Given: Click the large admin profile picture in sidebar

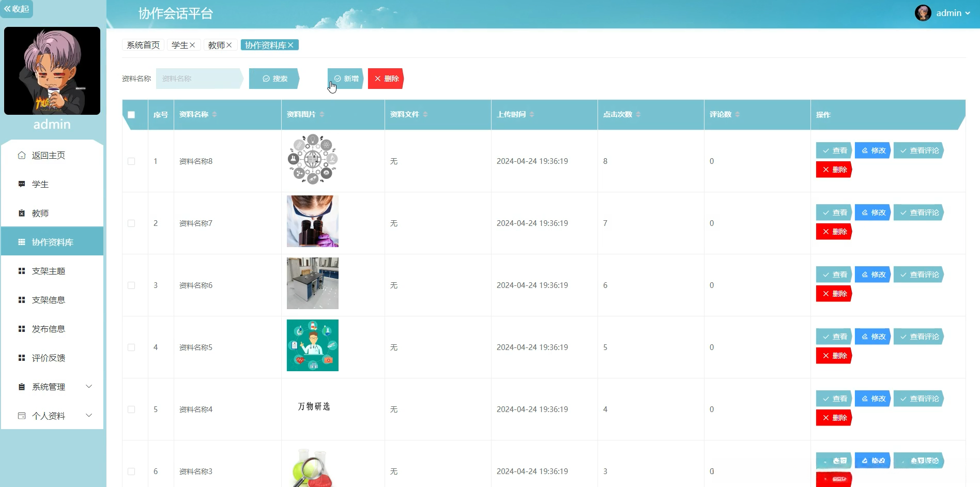Looking at the screenshot, I should tap(52, 71).
